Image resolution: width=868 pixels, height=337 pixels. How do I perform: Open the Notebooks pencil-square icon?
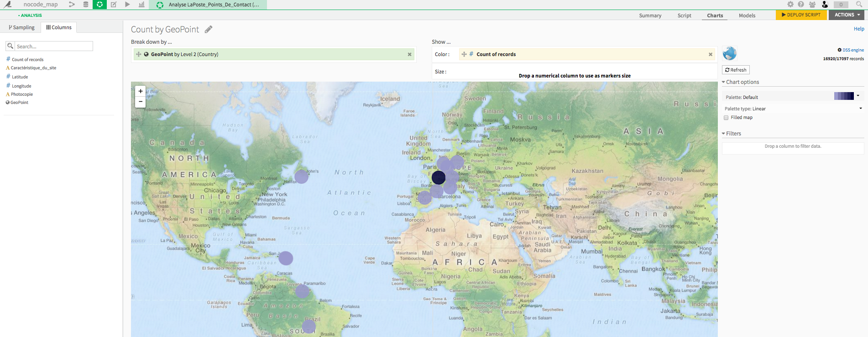(114, 5)
